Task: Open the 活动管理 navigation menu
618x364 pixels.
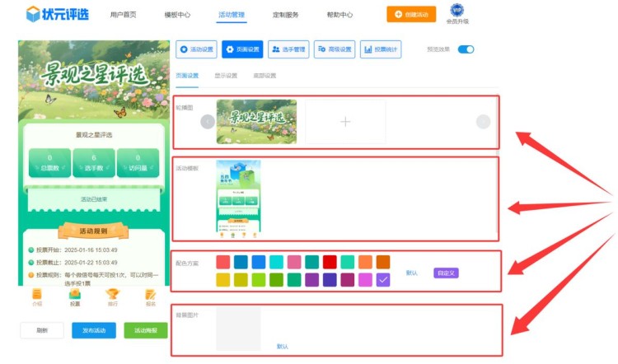Action: (x=232, y=15)
